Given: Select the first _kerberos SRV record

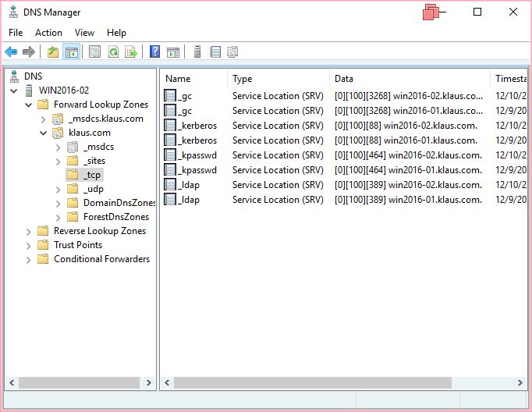Looking at the screenshot, I should click(x=197, y=126).
